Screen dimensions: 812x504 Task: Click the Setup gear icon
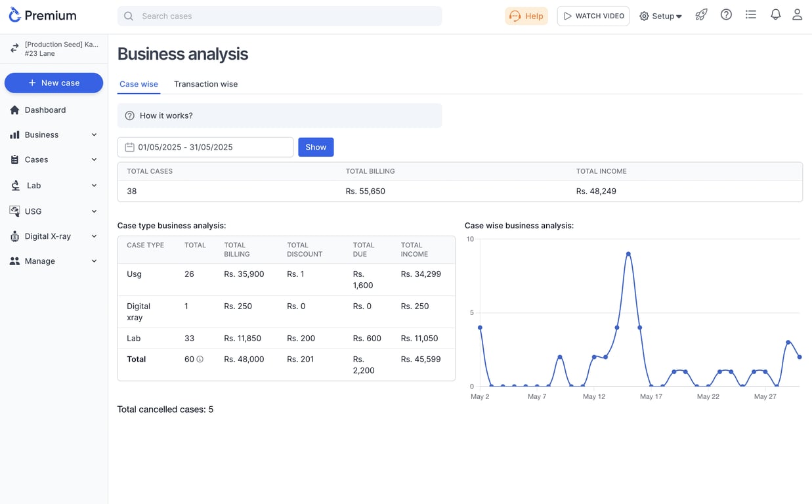(644, 16)
